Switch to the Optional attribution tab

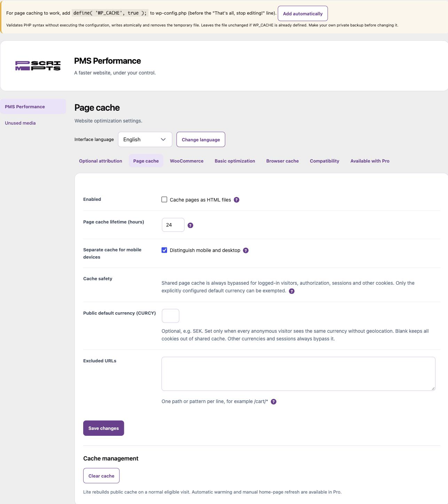click(x=101, y=161)
